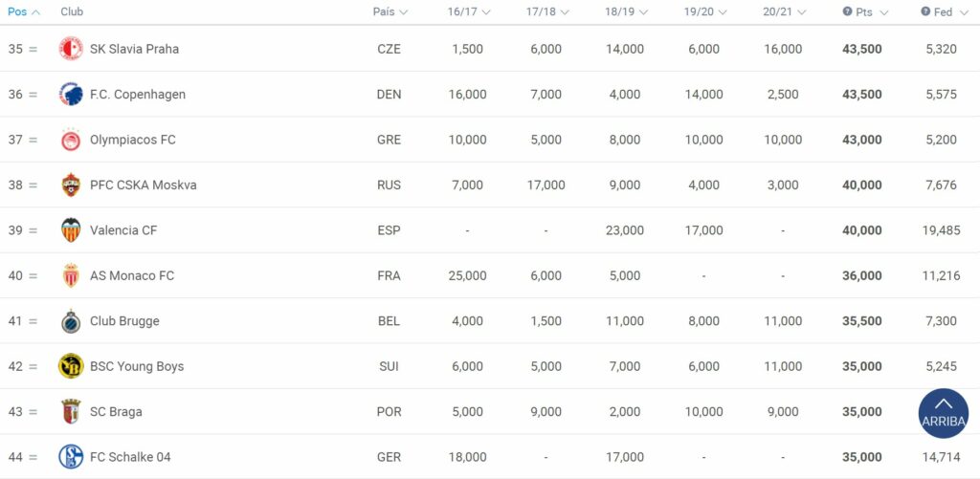Open the Club Brugge team link
980x479 pixels.
click(124, 321)
